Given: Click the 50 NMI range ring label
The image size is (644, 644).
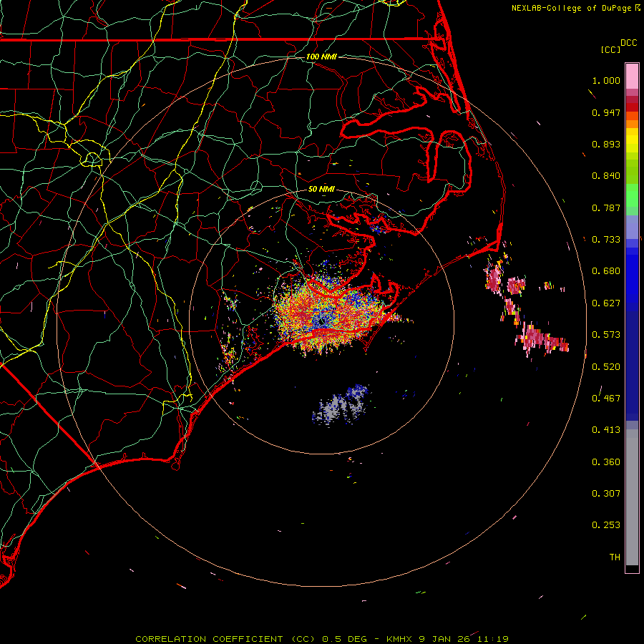Looking at the screenshot, I should click(321, 189).
